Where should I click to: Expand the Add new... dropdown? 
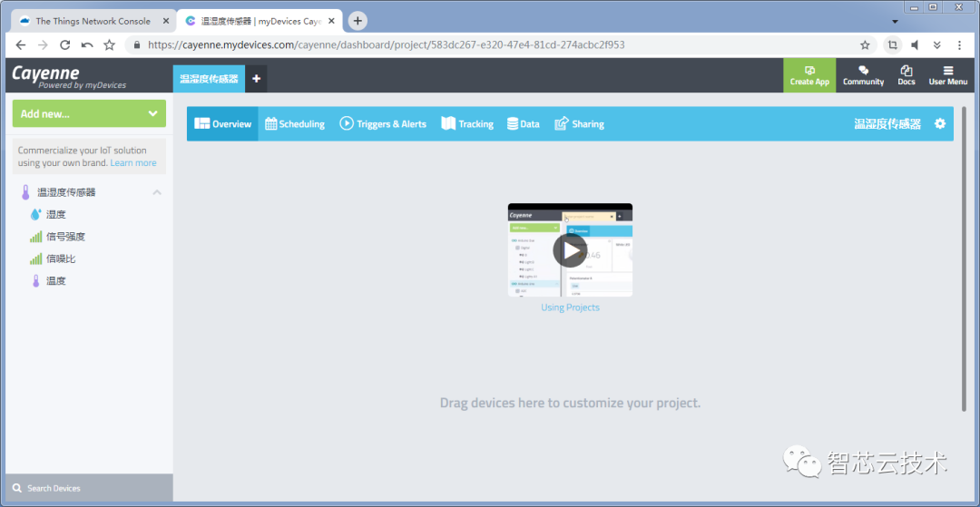(89, 113)
